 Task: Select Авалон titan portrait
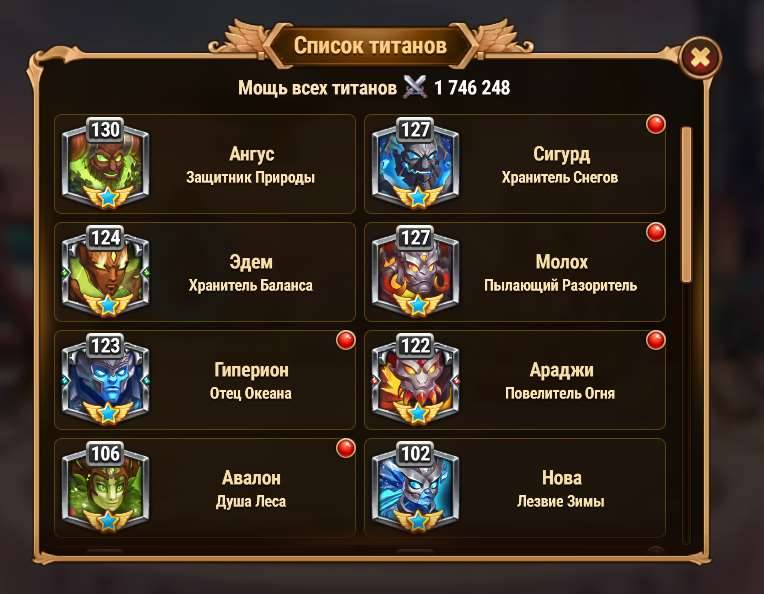(106, 488)
